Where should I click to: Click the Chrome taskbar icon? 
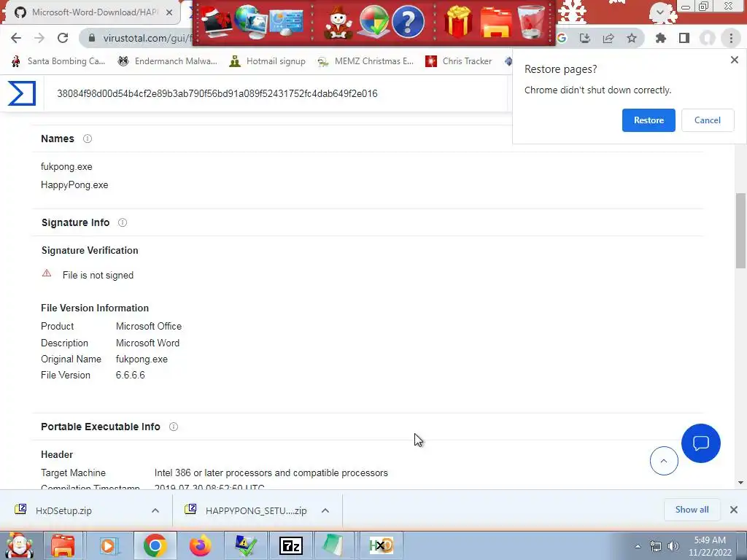(155, 545)
